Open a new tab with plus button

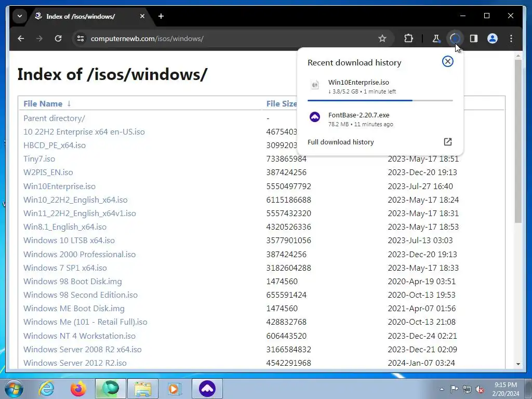[161, 16]
